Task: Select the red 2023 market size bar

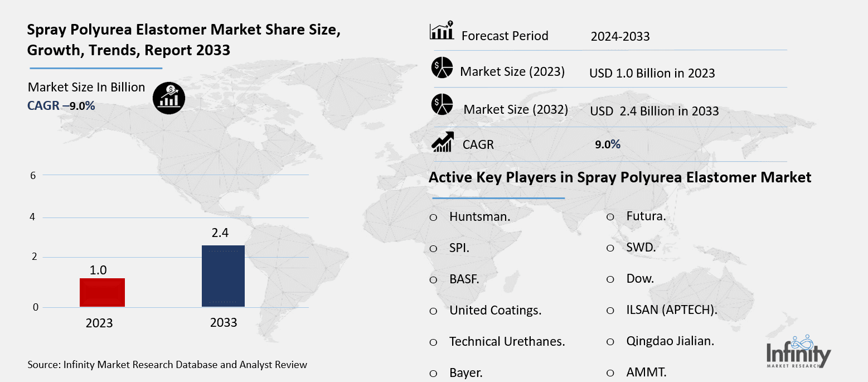Action: [x=102, y=292]
